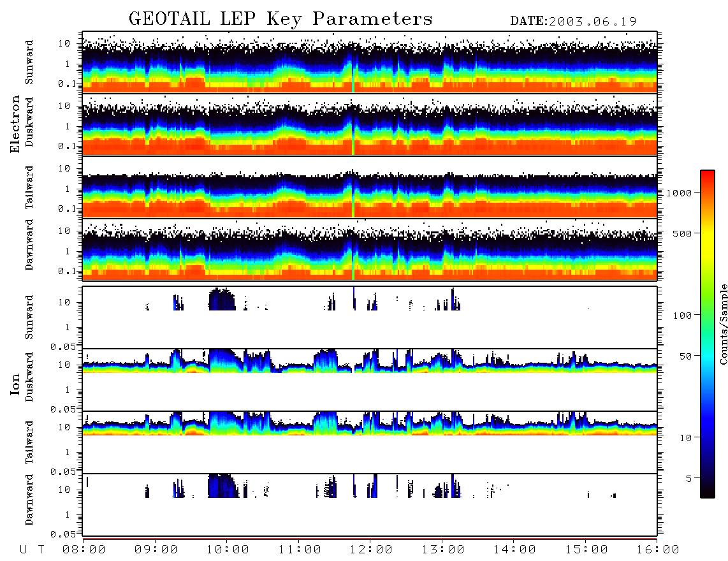The width and height of the screenshot is (728, 561).
Task: Click the 08:00 time tick label
Action: click(84, 550)
